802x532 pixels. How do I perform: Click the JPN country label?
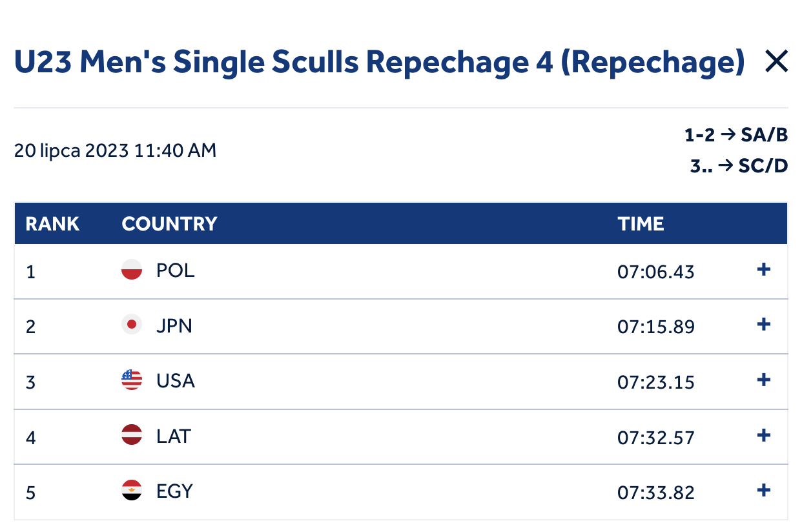[174, 325]
